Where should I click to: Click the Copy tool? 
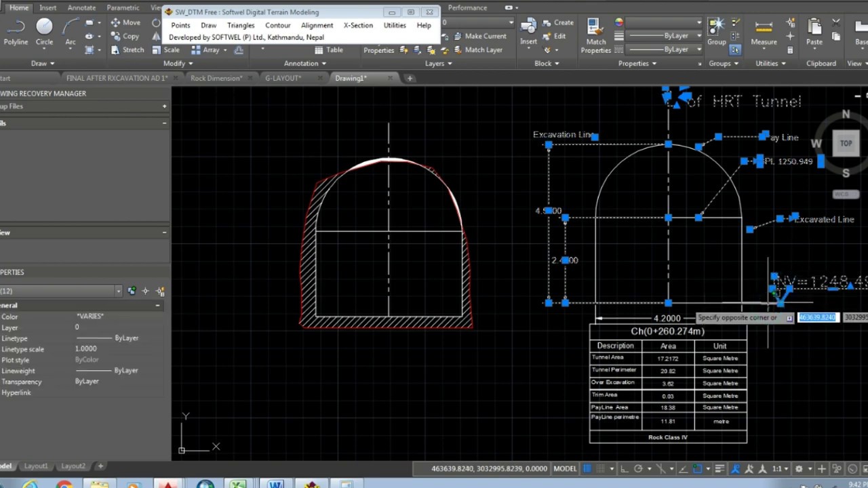(125, 36)
